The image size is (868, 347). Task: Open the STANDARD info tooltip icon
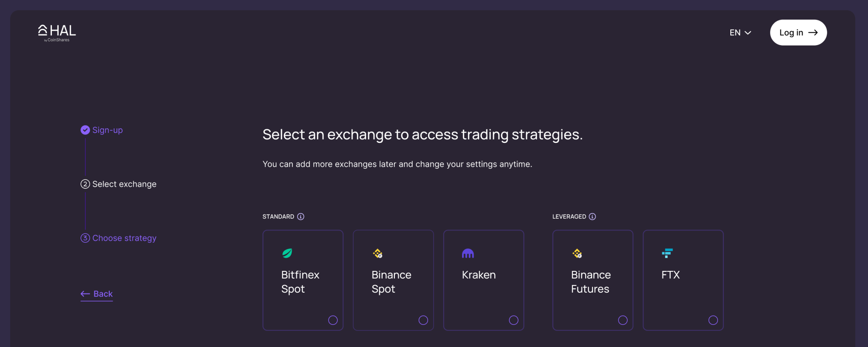click(x=301, y=216)
